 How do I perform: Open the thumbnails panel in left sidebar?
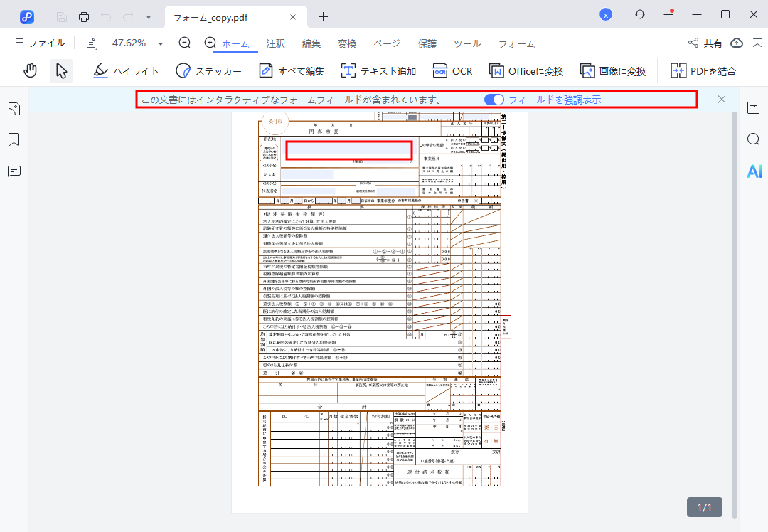click(x=14, y=109)
